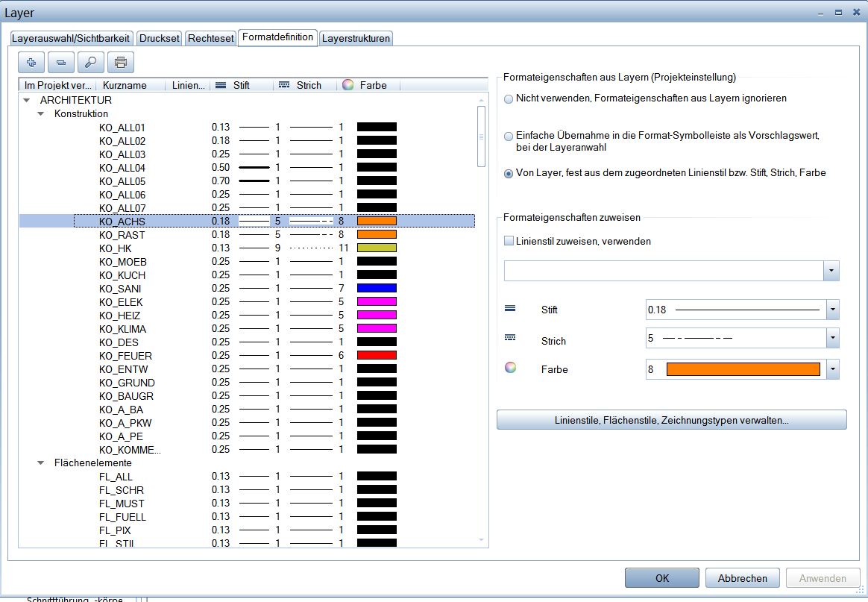Click the Stift pen thickness icon

tap(510, 309)
